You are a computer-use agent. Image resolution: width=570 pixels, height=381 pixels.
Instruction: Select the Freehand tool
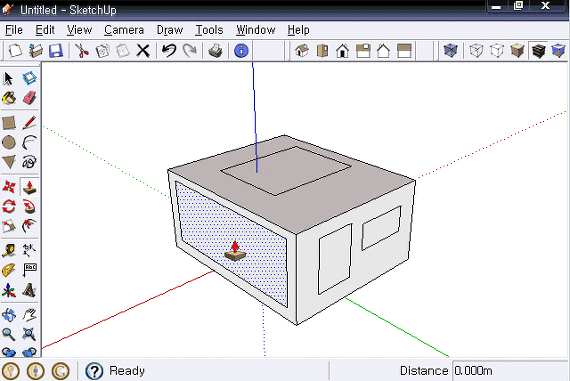pos(29,162)
